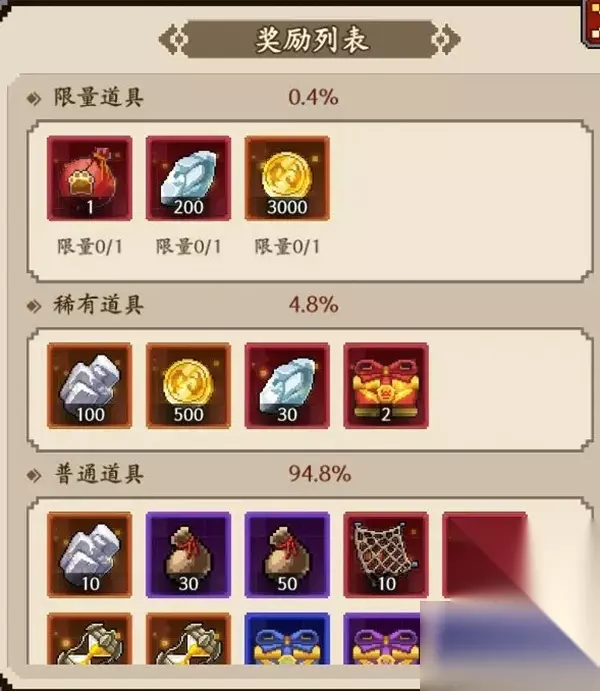Click the 普通道具 section header
The width and height of the screenshot is (600, 691).
pyautogui.click(x=99, y=475)
